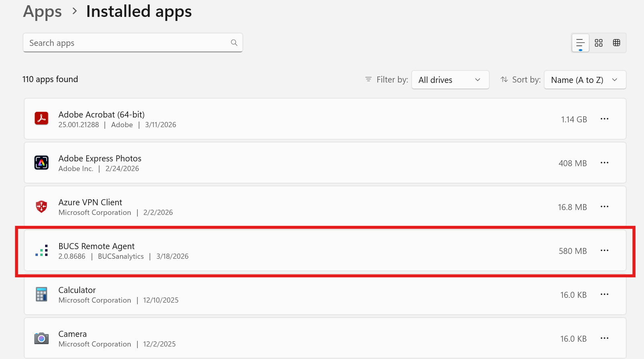The height and width of the screenshot is (359, 644).
Task: Open more options for Azure VPN Client
Action: [x=604, y=206]
